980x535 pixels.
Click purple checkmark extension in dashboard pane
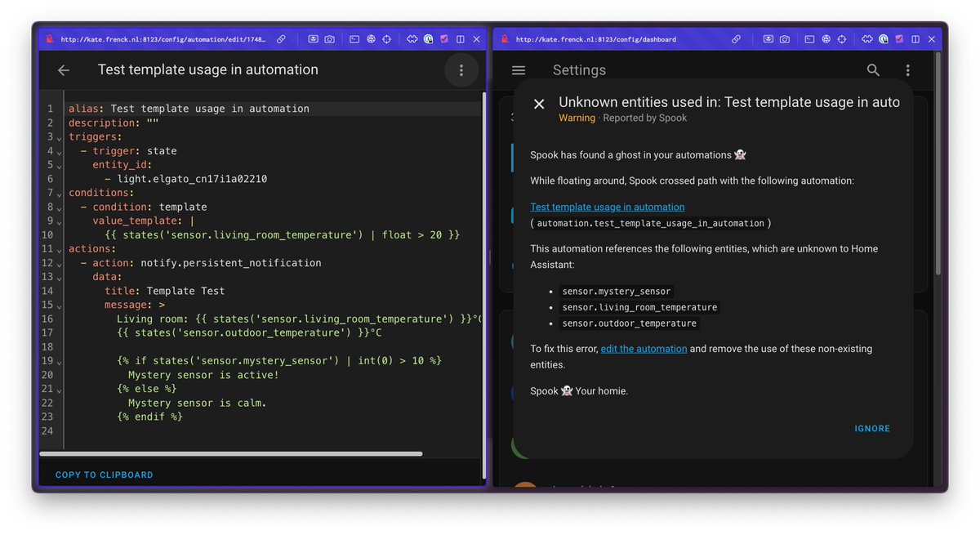click(x=899, y=38)
